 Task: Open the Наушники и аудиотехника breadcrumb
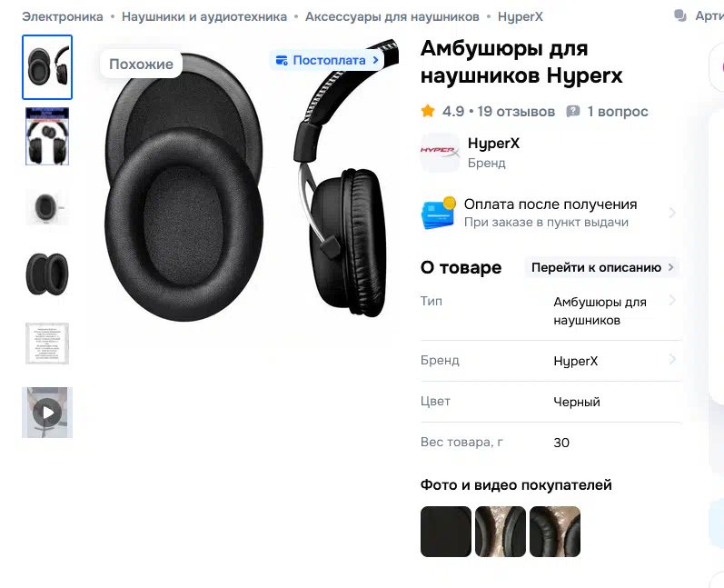coord(204,16)
